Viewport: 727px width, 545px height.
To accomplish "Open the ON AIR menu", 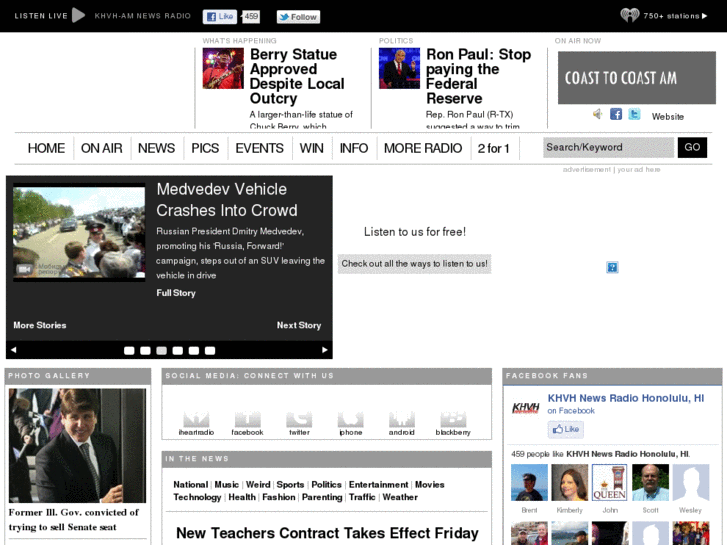I will click(x=102, y=148).
